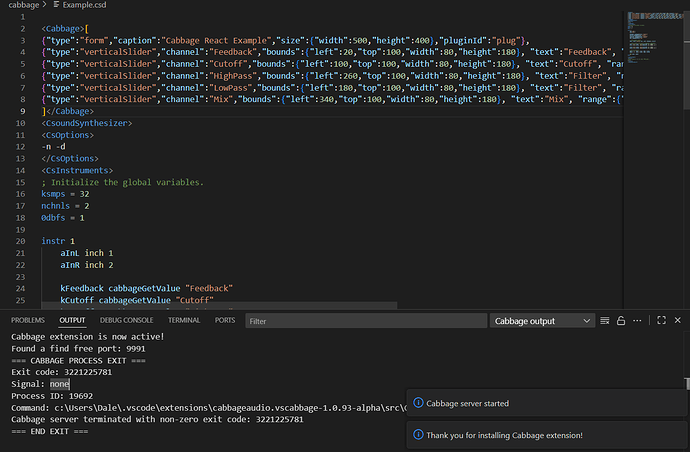Open the Cabbage output channel dropdown
The image size is (690, 452).
pyautogui.click(x=541, y=321)
